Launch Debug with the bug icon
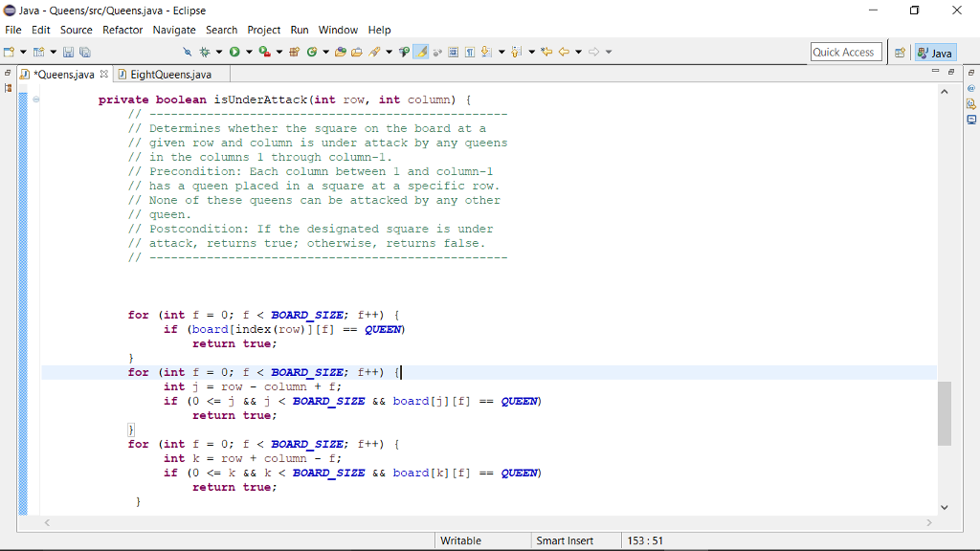This screenshot has height=551, width=980. click(206, 52)
